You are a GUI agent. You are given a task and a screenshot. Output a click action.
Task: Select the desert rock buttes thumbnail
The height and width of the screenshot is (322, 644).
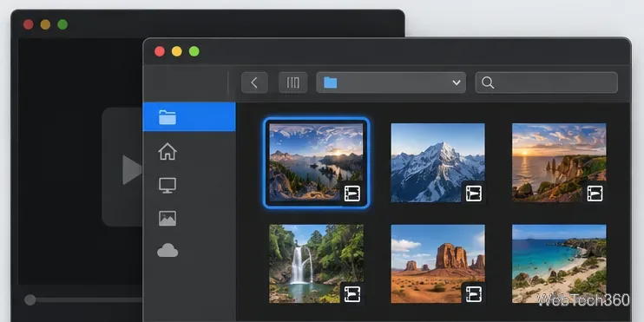coord(437,264)
